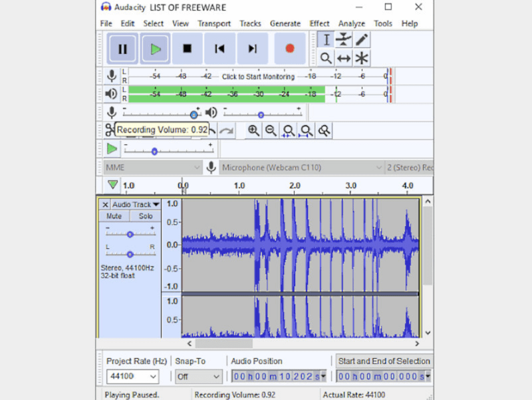Skip to start of the track
The height and width of the screenshot is (400, 532).
point(219,49)
